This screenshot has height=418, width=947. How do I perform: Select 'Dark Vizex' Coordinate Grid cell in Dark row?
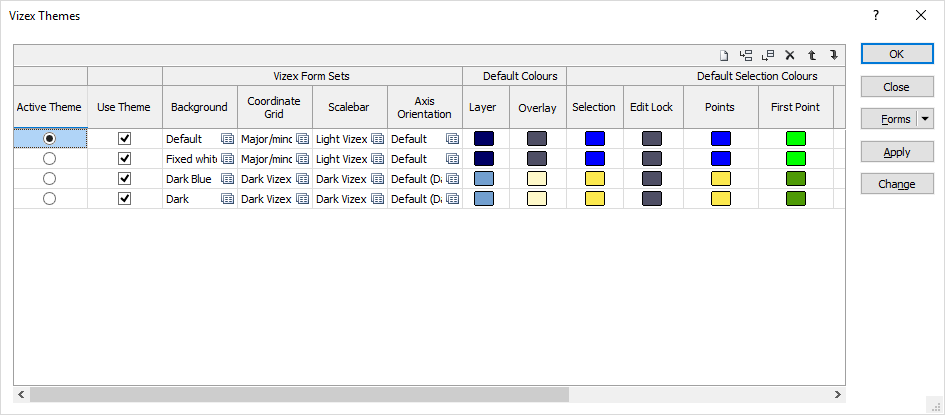click(x=266, y=199)
